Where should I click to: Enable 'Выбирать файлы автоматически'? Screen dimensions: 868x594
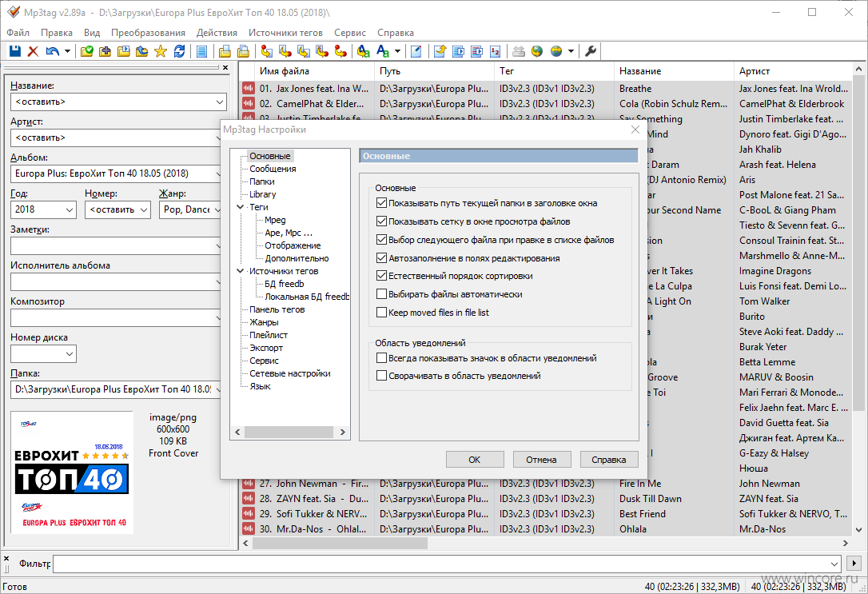[381, 294]
